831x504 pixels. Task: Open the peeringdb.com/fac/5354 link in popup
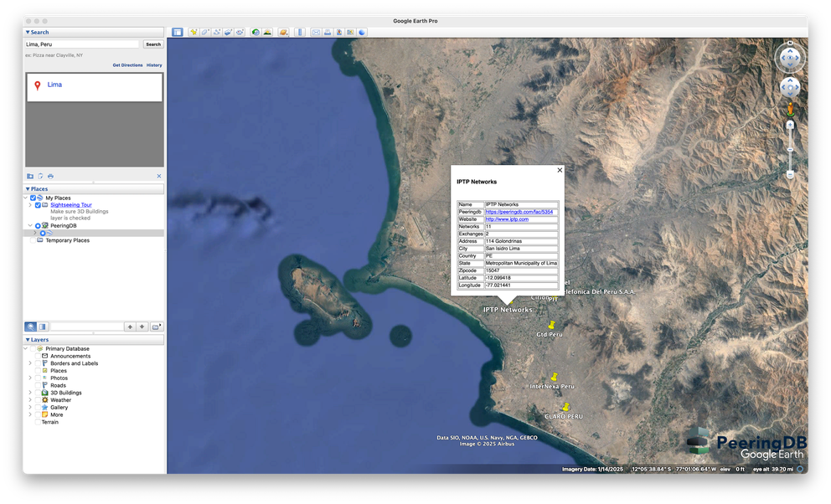pyautogui.click(x=519, y=212)
